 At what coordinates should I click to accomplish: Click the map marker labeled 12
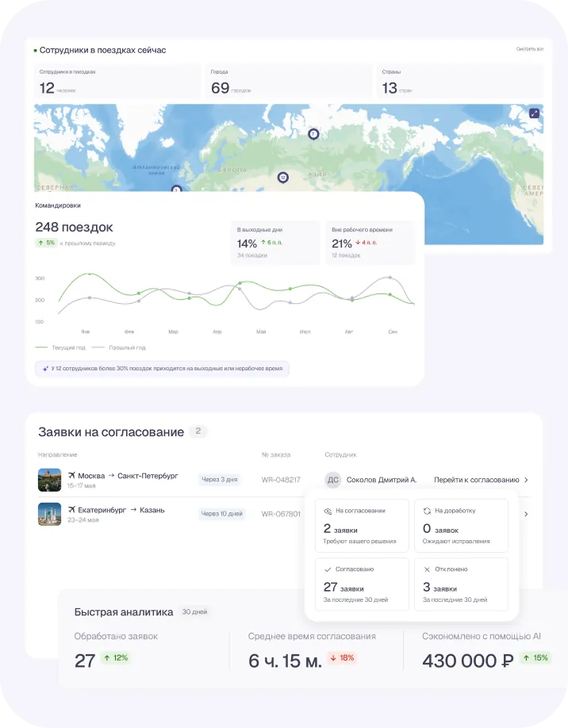(283, 178)
